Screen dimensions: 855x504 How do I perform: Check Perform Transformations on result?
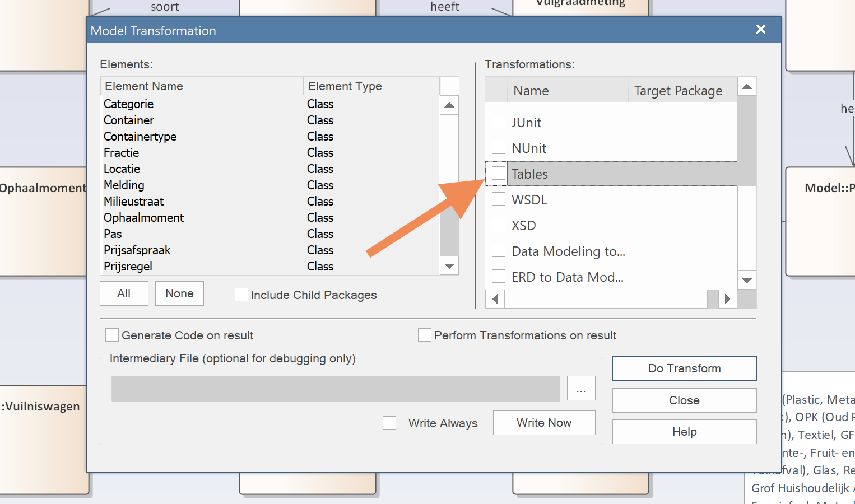point(425,335)
